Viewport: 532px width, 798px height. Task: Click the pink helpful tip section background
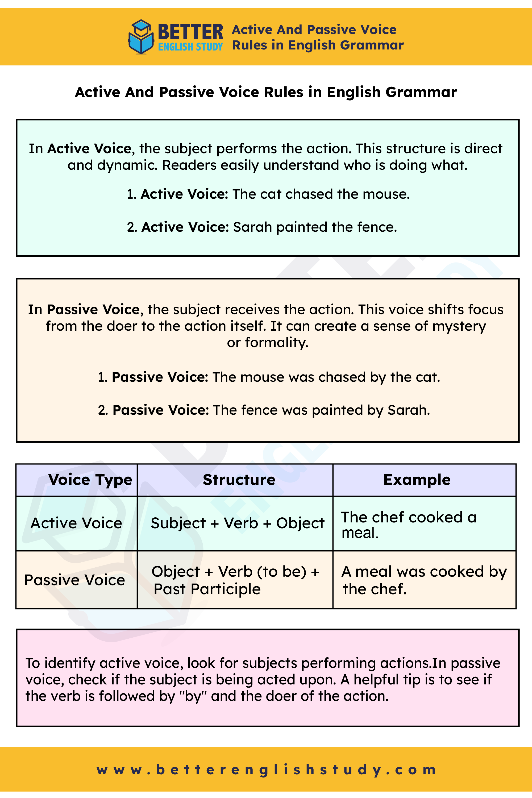pyautogui.click(x=266, y=683)
